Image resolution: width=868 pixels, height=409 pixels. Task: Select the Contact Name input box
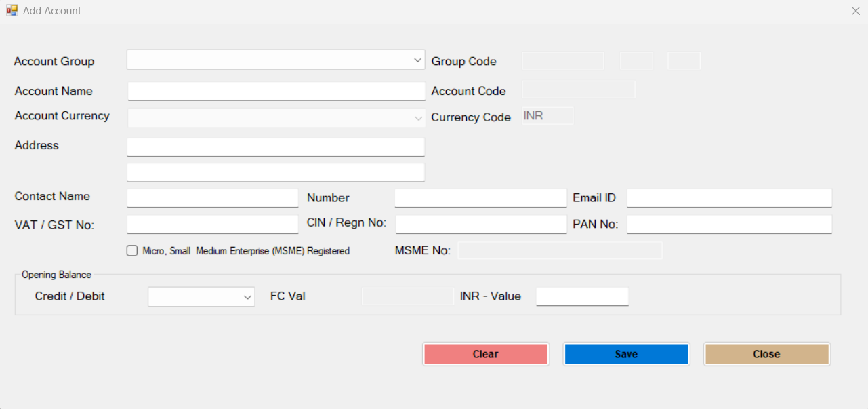coord(213,197)
